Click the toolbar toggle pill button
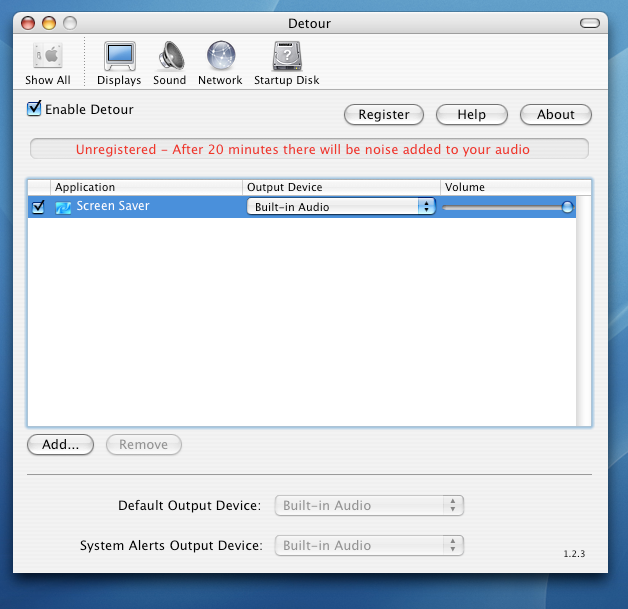Viewport: 628px width, 609px height. point(590,23)
